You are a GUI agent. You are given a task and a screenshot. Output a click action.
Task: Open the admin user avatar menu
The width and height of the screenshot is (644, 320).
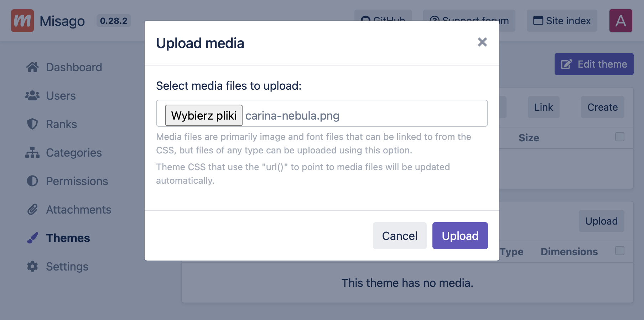pos(620,21)
